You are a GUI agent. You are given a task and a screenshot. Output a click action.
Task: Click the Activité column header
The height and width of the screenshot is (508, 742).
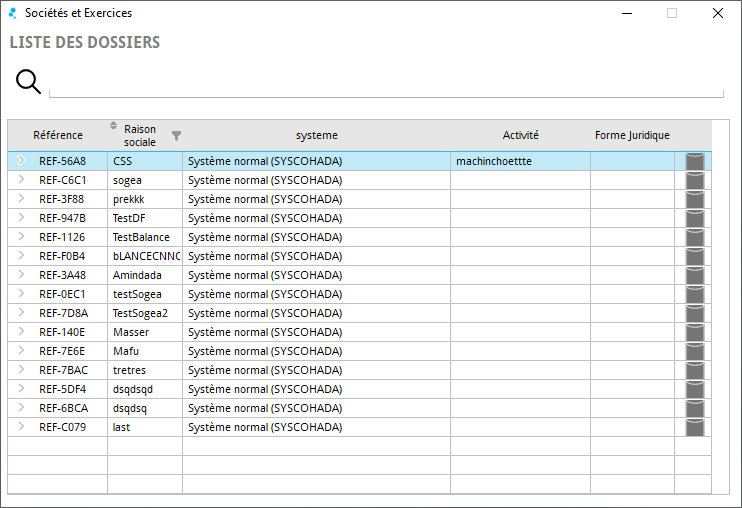[x=520, y=136]
